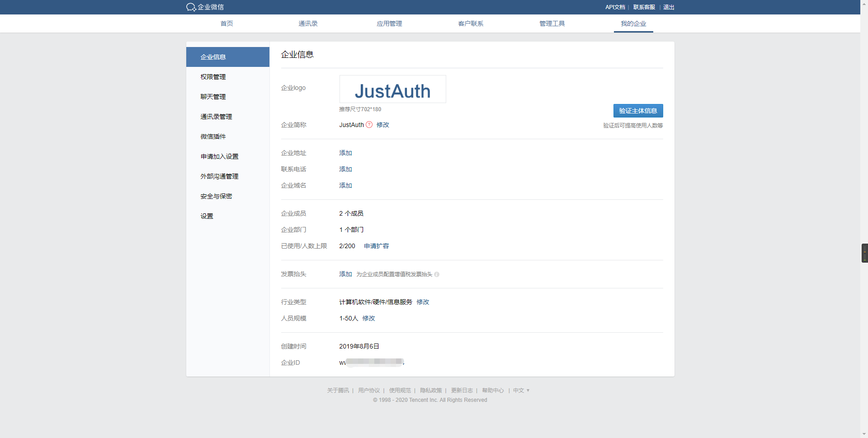Open 聊天管理 from the sidebar

213,97
